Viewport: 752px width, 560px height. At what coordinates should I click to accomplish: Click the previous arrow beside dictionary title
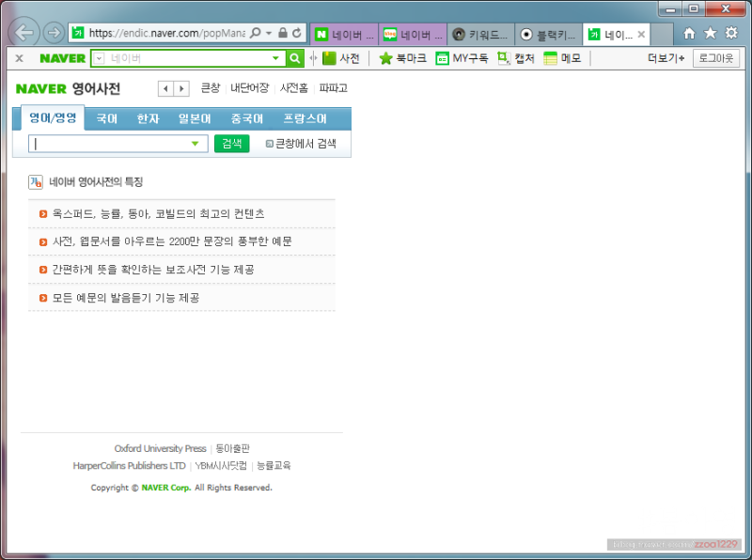coord(166,88)
